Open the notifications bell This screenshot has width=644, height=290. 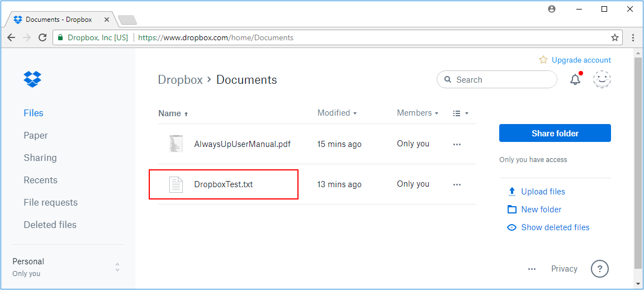pos(575,80)
